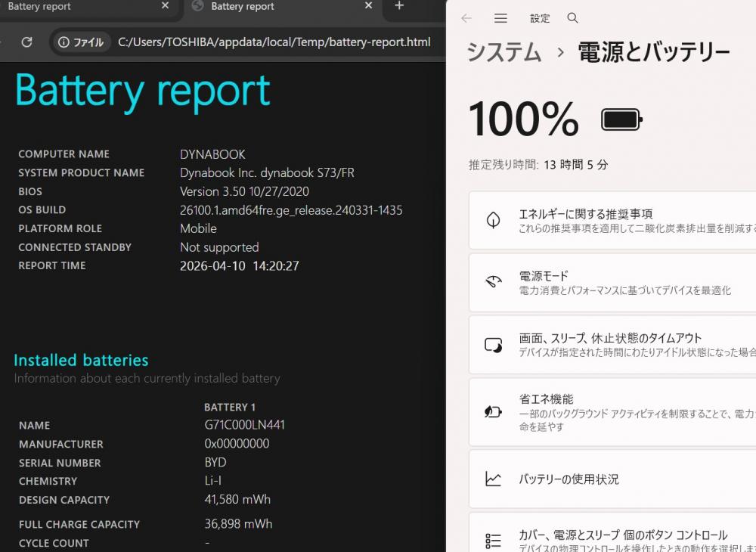The image size is (756, 552).
Task: Click the ファイル site info badge
Action: tap(81, 42)
